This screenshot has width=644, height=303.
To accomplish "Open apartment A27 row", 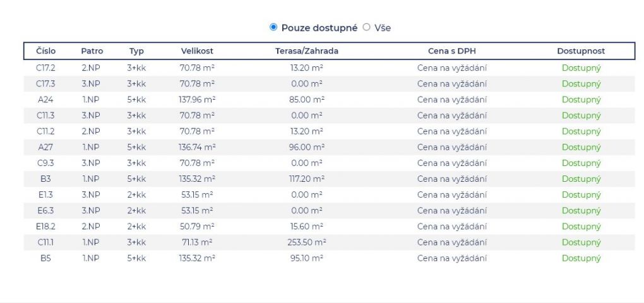I will point(45,147).
